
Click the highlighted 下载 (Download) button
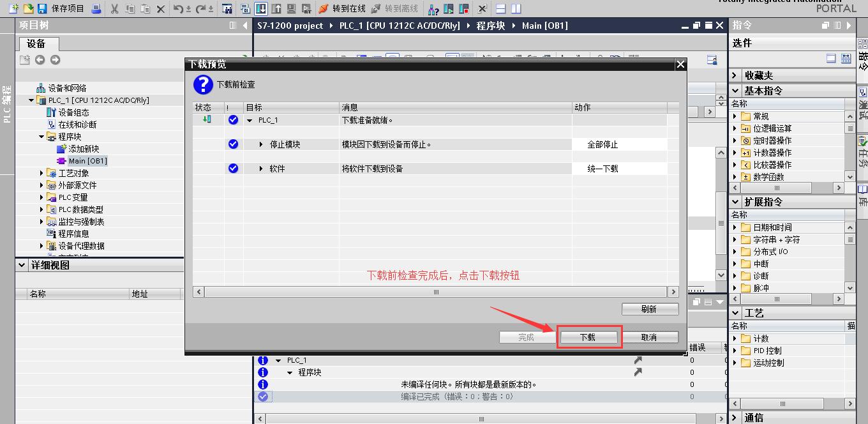(x=588, y=337)
